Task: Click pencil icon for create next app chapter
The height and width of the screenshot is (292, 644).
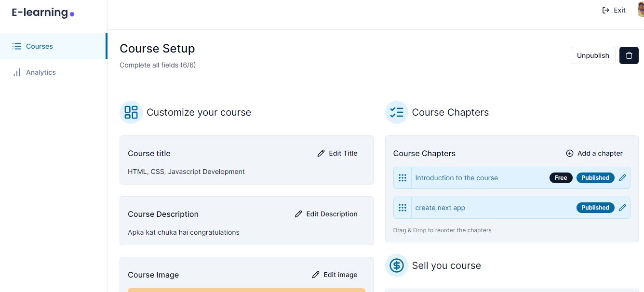Action: click(622, 208)
